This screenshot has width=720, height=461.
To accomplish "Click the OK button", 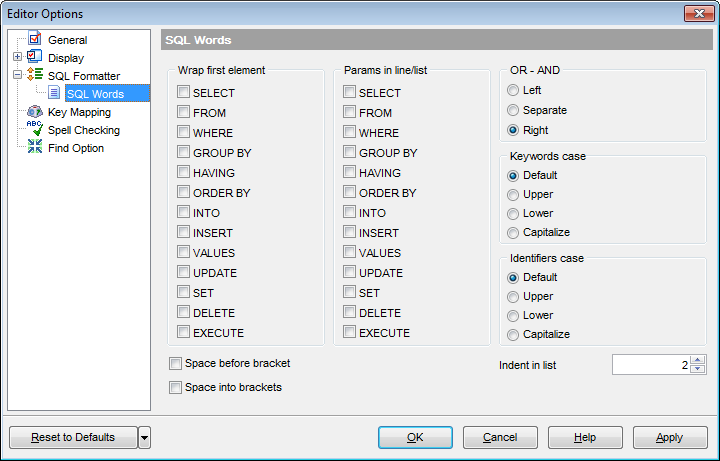I will [x=415, y=438].
